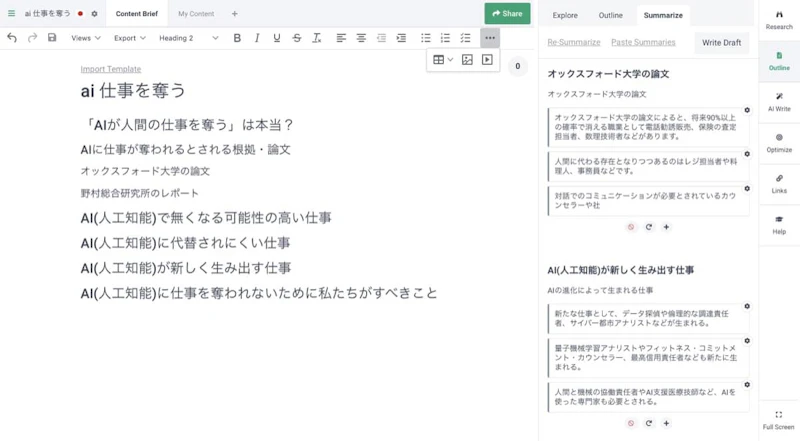Click the green Share button
Image resolution: width=800 pixels, height=441 pixels.
click(x=507, y=14)
